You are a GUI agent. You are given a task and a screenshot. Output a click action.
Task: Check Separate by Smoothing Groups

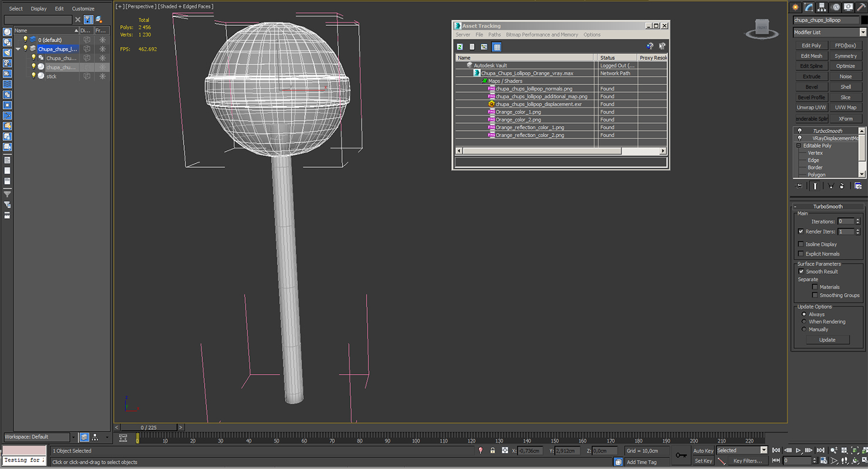click(x=815, y=295)
